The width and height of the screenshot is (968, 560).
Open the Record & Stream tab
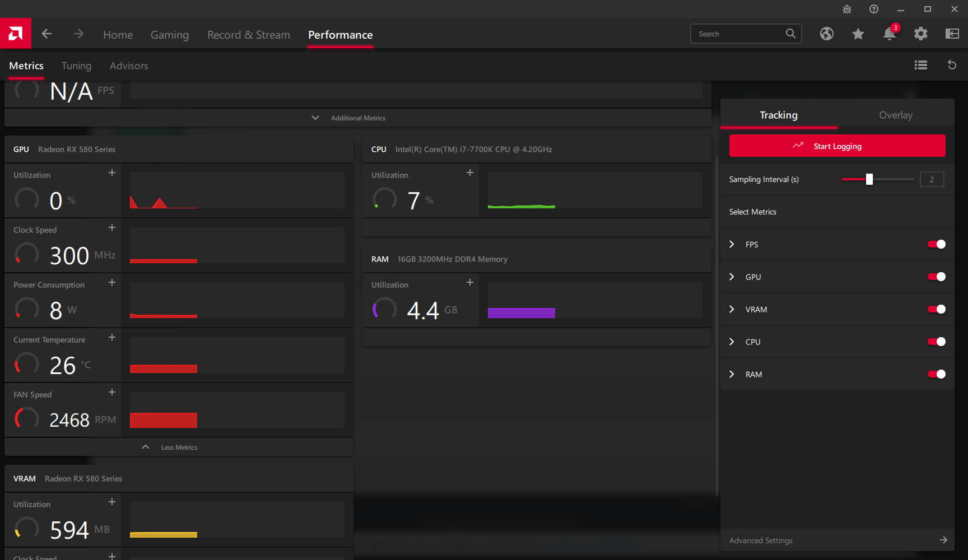[249, 35]
